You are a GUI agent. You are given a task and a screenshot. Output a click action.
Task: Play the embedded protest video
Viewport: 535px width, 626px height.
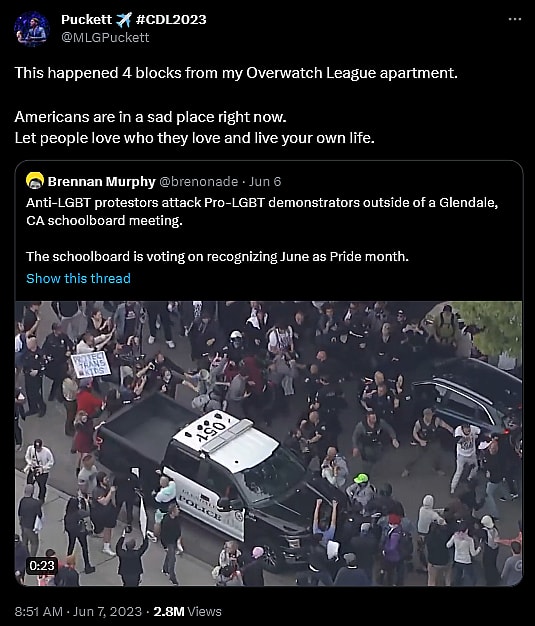point(269,443)
